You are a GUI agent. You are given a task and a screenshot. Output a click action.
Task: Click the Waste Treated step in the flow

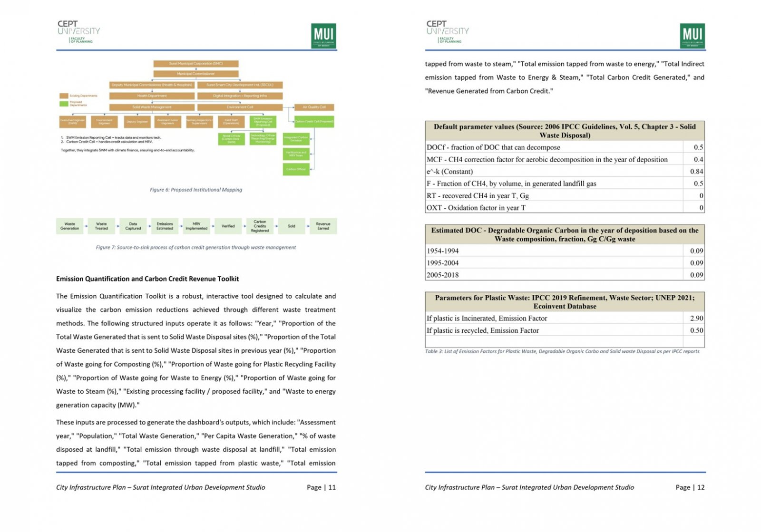click(101, 226)
